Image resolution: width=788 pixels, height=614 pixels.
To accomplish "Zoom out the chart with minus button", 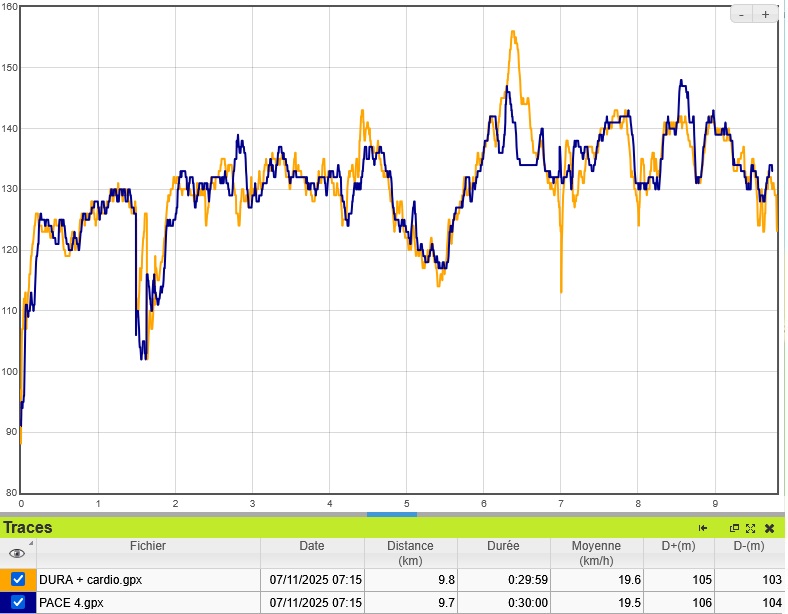I will tap(741, 14).
